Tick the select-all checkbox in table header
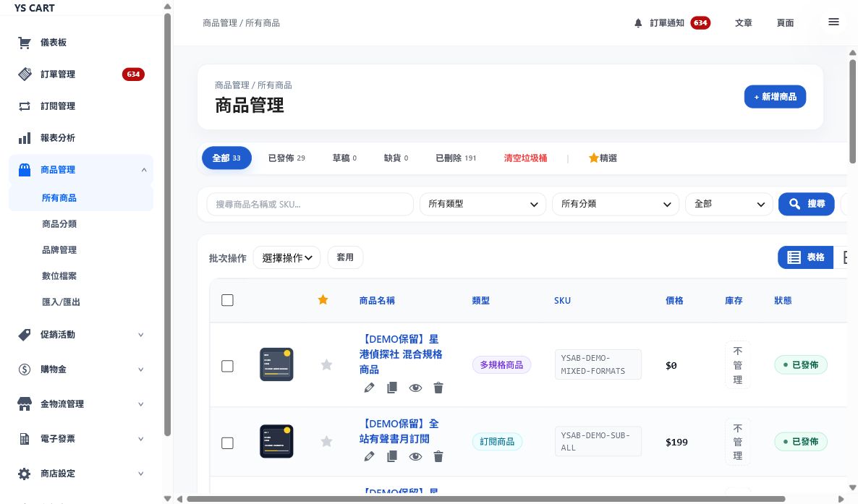Viewport: 858px width, 504px height. tap(227, 300)
